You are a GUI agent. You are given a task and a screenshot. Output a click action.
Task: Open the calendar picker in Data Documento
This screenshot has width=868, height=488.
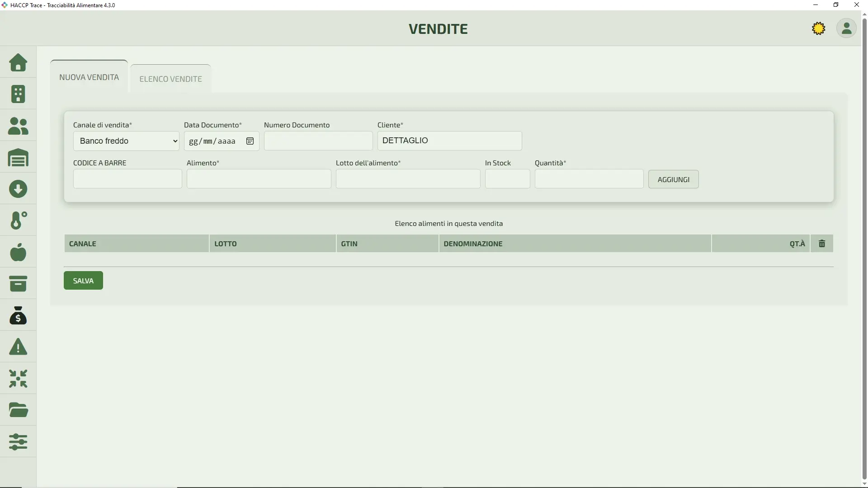(x=250, y=141)
